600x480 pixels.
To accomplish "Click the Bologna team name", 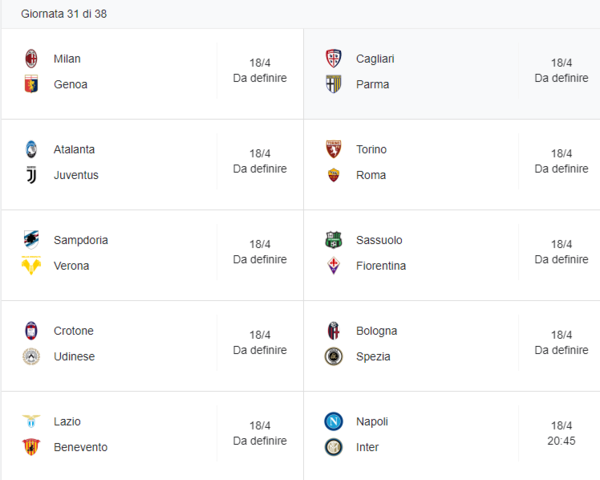I will (x=377, y=331).
